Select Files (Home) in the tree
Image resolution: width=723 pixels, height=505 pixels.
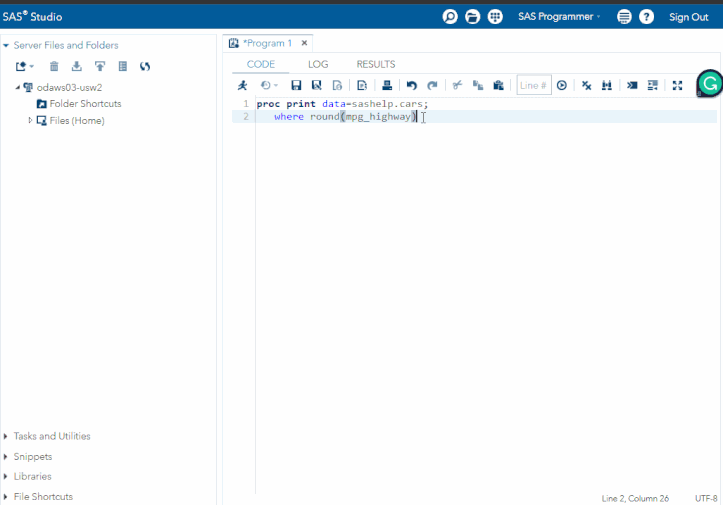click(x=77, y=121)
